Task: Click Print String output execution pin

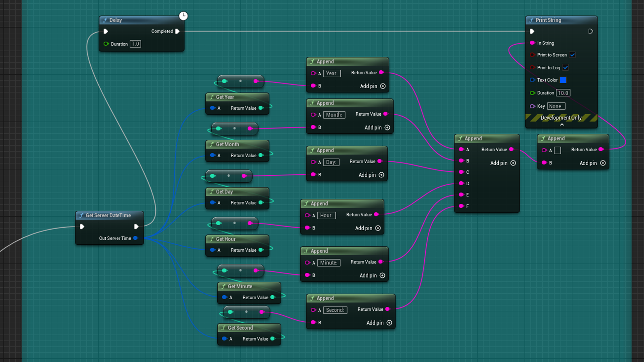Action: [x=591, y=31]
